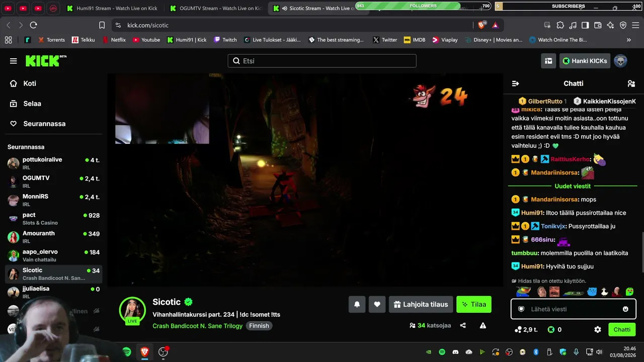
Task: Toggle the browser sidebar panel
Action: point(585,25)
